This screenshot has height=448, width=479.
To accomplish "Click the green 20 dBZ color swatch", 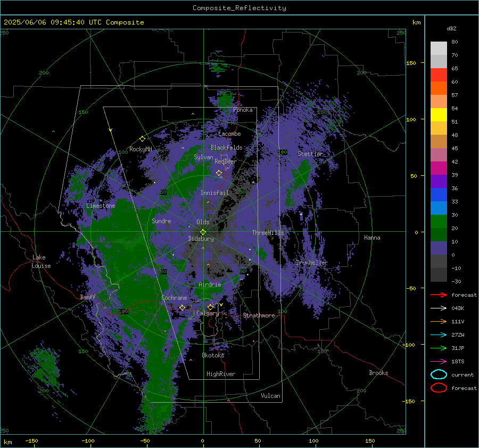I will 439,222.
